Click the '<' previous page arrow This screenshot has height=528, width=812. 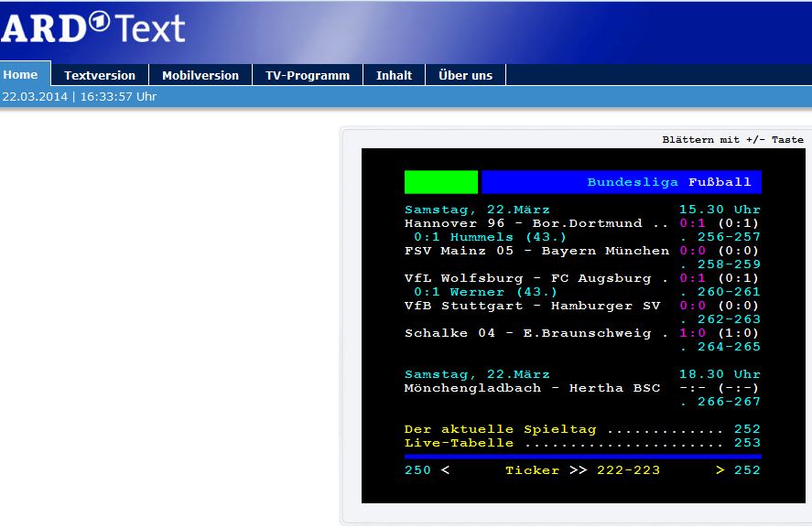pos(445,470)
